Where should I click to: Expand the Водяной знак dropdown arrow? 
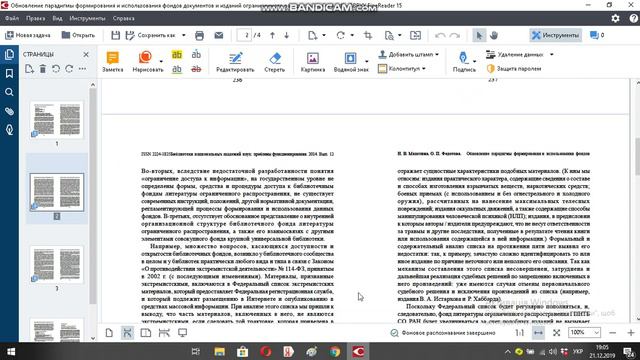(x=367, y=61)
